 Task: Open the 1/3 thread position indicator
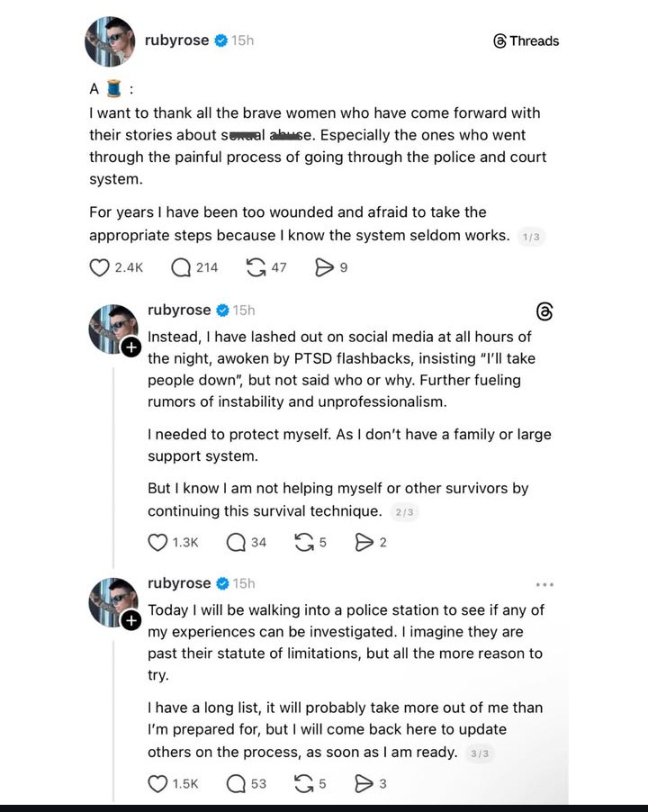(x=533, y=237)
